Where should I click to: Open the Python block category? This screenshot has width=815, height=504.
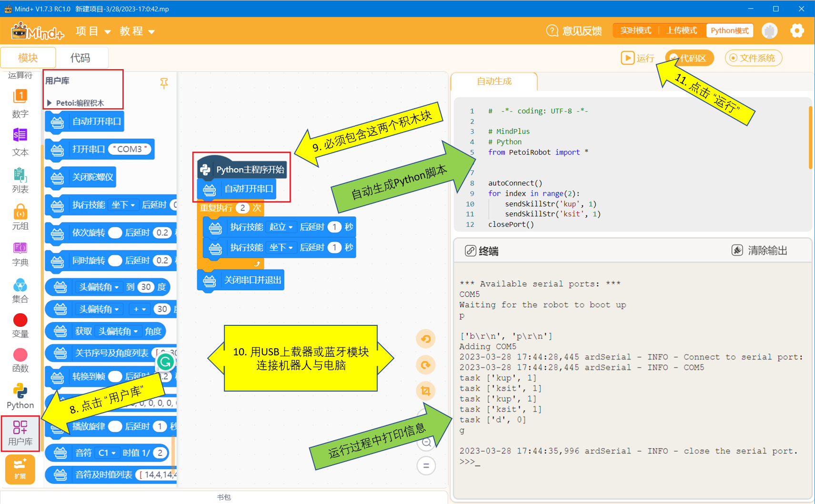(20, 396)
